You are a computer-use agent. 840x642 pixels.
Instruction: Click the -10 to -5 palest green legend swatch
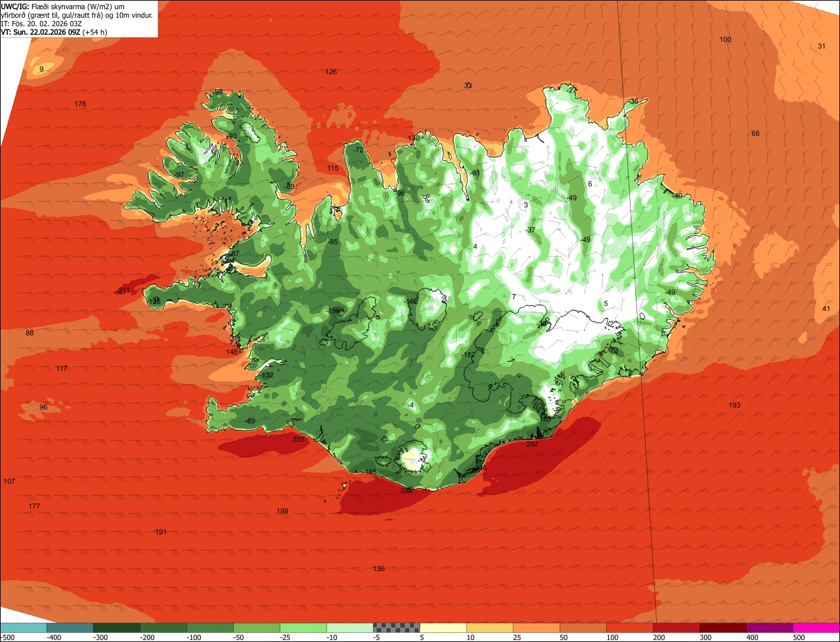click(350, 628)
